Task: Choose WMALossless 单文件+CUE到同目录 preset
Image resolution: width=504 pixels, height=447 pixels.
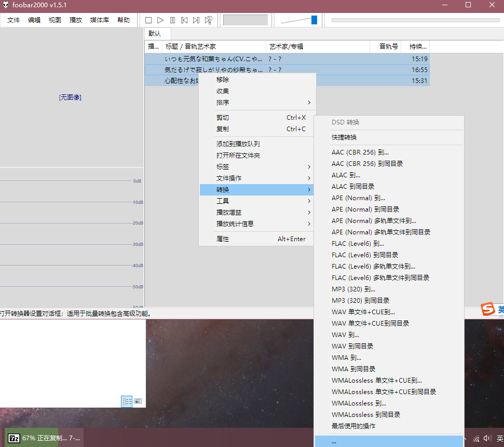Action: [389, 392]
